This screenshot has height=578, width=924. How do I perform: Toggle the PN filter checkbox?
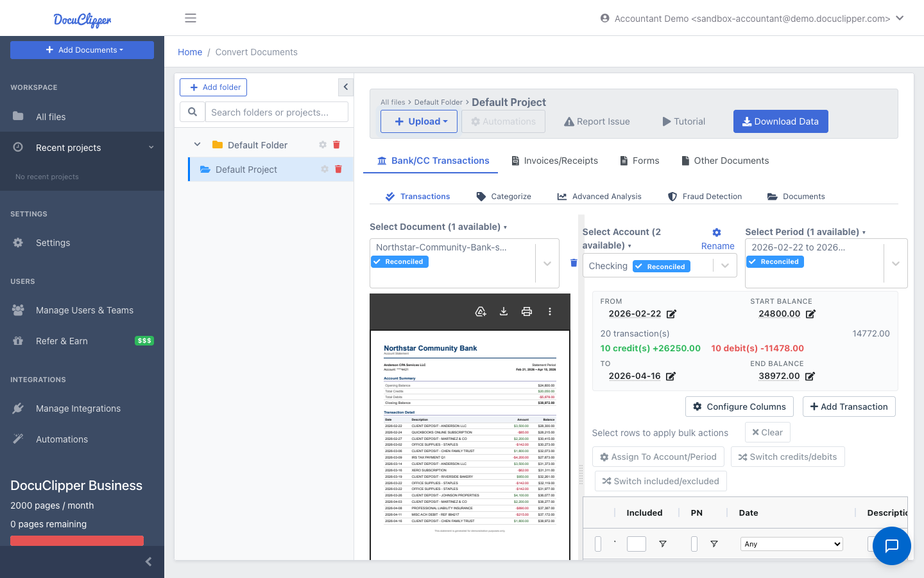(x=694, y=544)
